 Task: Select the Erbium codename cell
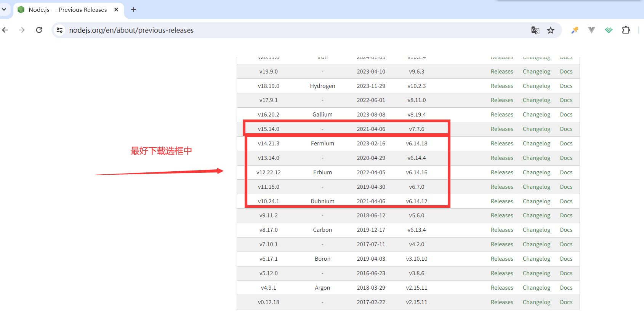(322, 172)
